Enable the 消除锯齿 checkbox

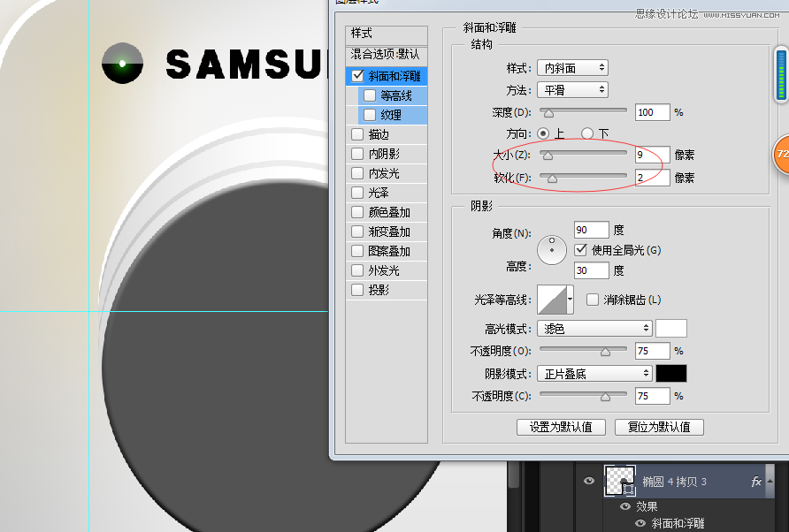click(x=593, y=300)
